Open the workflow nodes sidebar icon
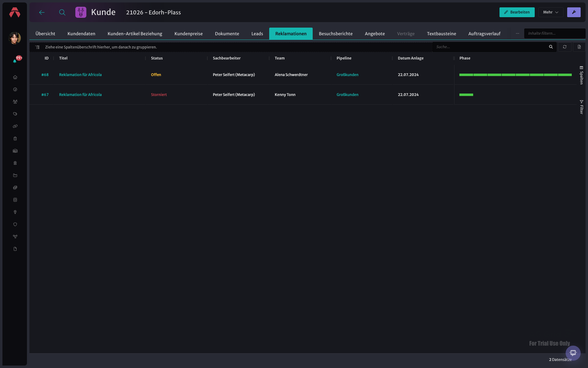This screenshot has width=588, height=368. (x=15, y=237)
